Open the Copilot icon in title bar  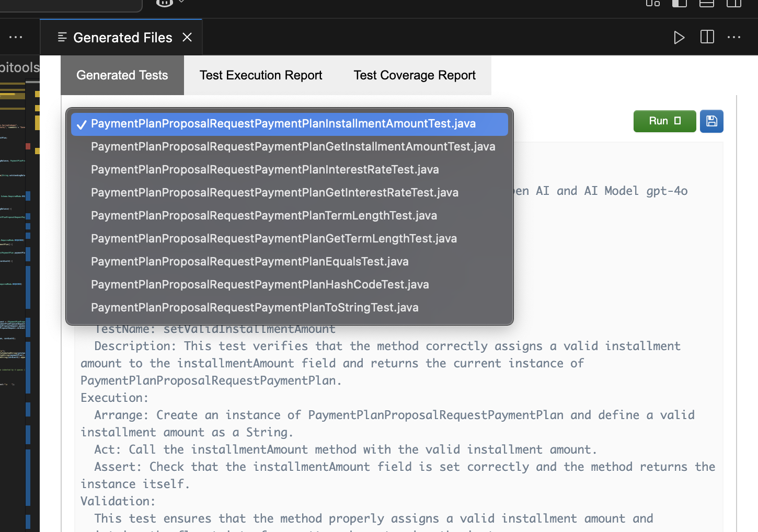[x=165, y=3]
